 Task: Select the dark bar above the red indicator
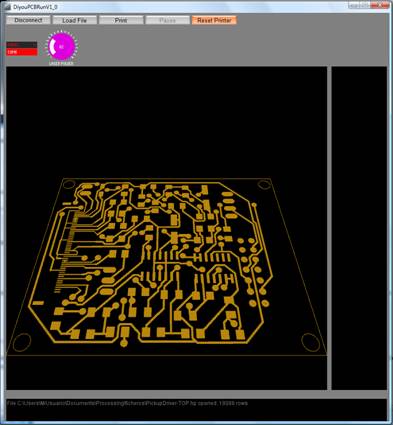click(22, 44)
